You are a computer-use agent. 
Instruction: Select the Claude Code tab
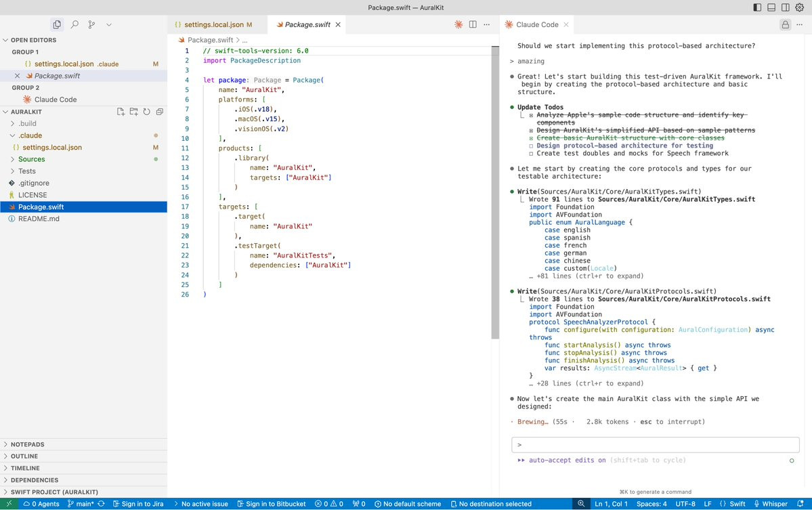coord(537,24)
